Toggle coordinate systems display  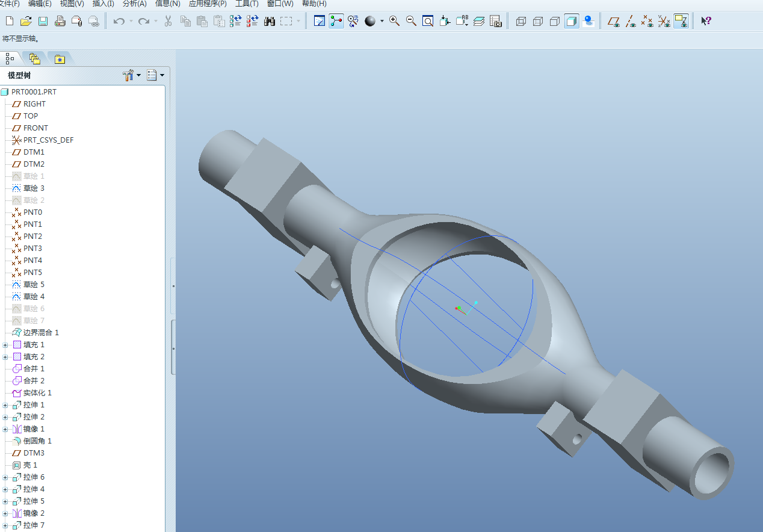click(x=664, y=22)
